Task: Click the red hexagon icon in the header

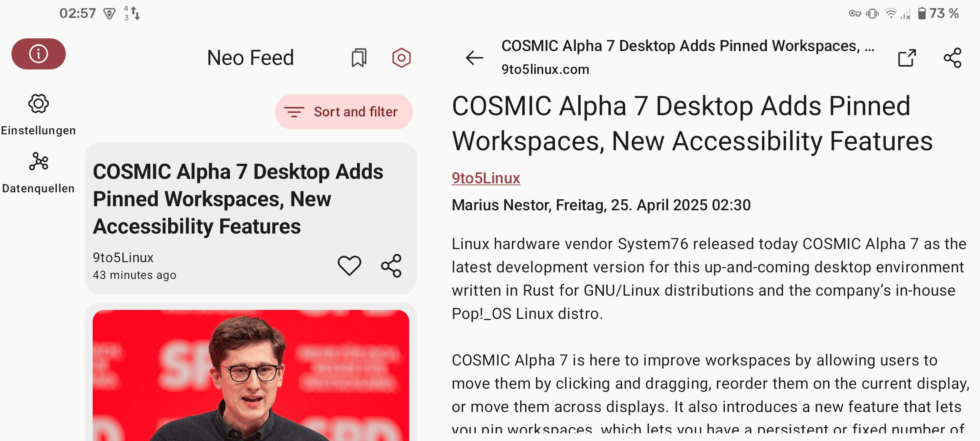Action: [401, 58]
